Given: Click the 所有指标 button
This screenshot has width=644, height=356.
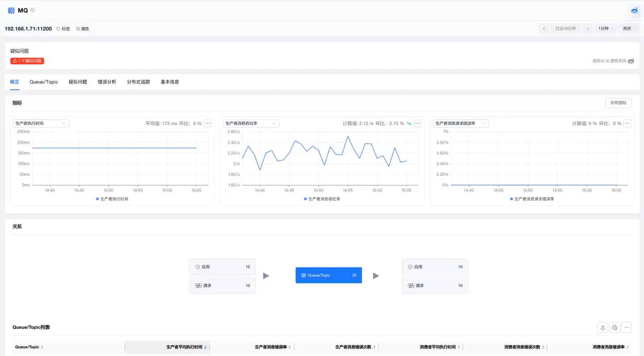Looking at the screenshot, I should 618,102.
